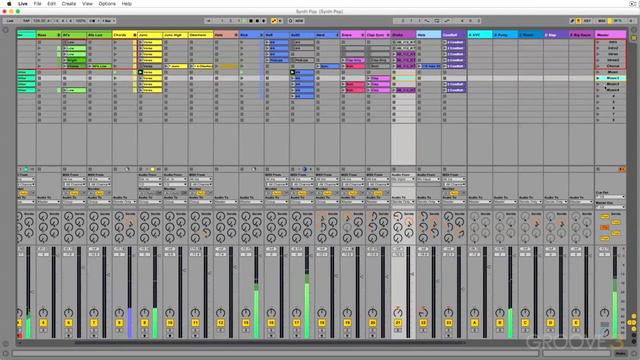Fold the Chords group track
Image resolution: width=640 pixels, height=360 pixels.
pos(135,35)
